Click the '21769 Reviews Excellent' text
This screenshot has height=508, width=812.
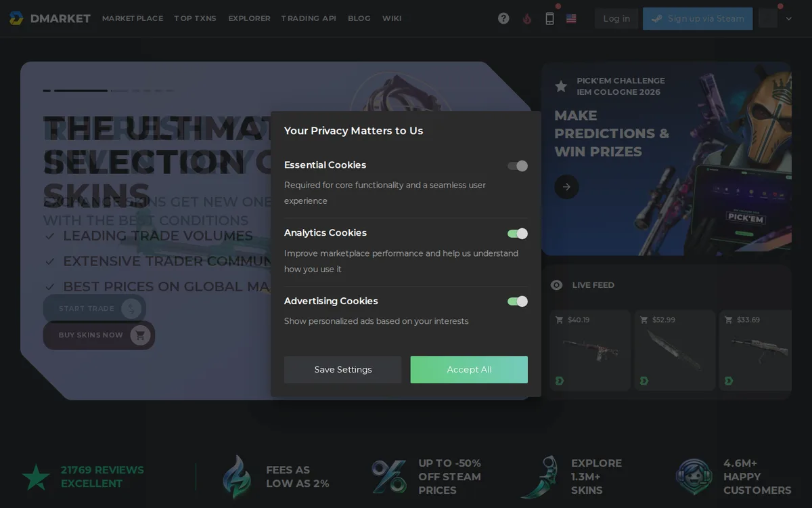pos(102,477)
